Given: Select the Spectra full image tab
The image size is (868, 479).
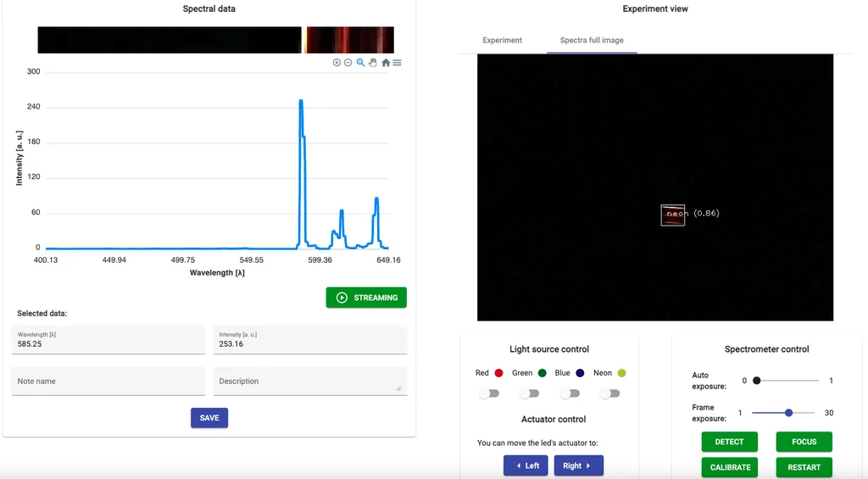Looking at the screenshot, I should tap(592, 41).
